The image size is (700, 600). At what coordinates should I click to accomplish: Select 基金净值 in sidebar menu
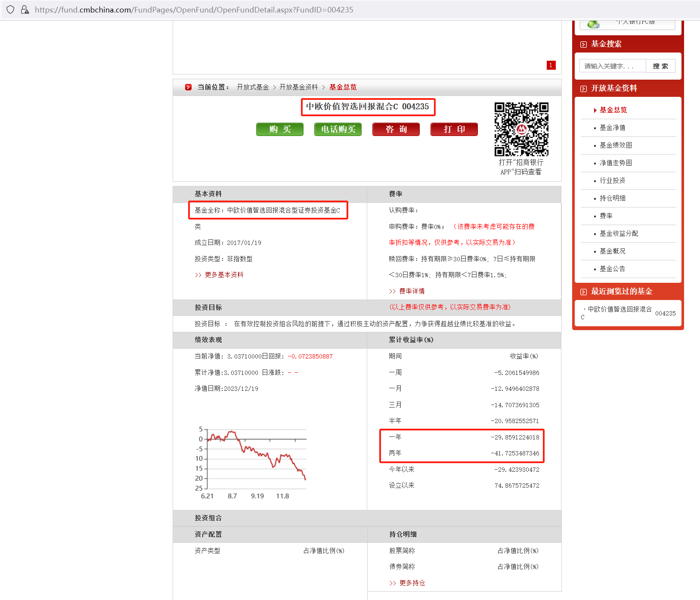point(613,127)
